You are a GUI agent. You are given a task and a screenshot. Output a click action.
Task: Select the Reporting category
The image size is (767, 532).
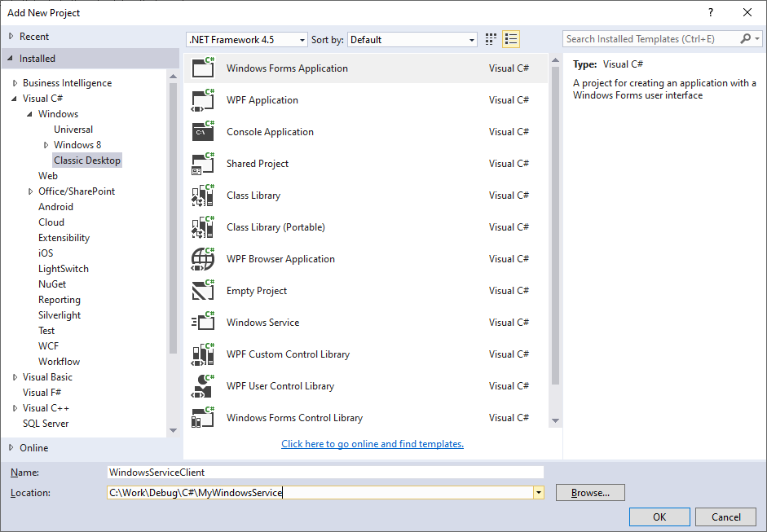60,300
